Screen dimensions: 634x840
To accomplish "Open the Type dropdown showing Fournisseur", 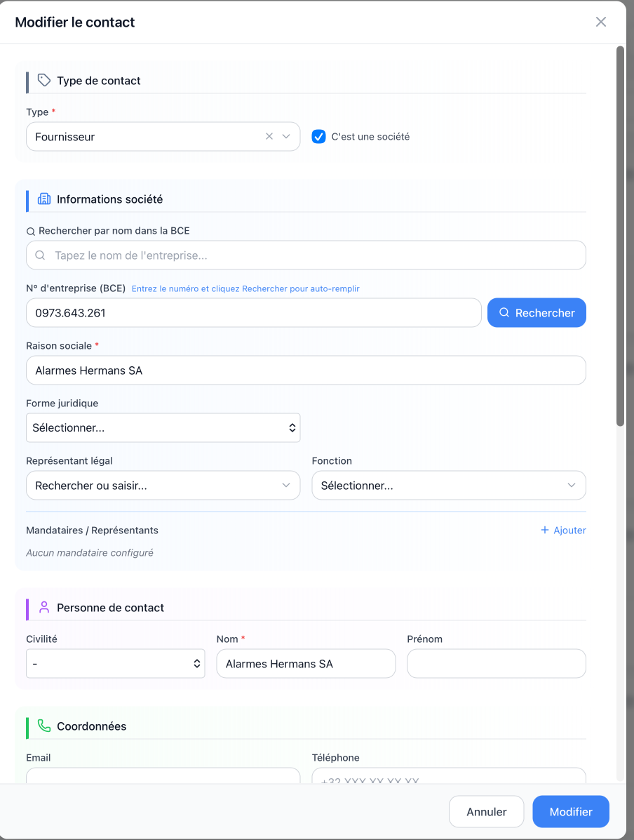I will (286, 137).
